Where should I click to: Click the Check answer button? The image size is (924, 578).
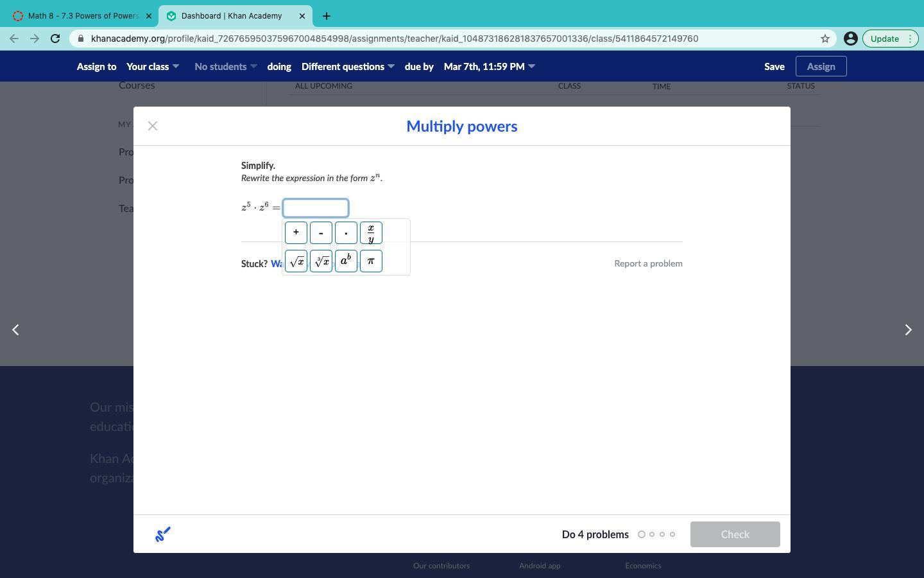735,534
